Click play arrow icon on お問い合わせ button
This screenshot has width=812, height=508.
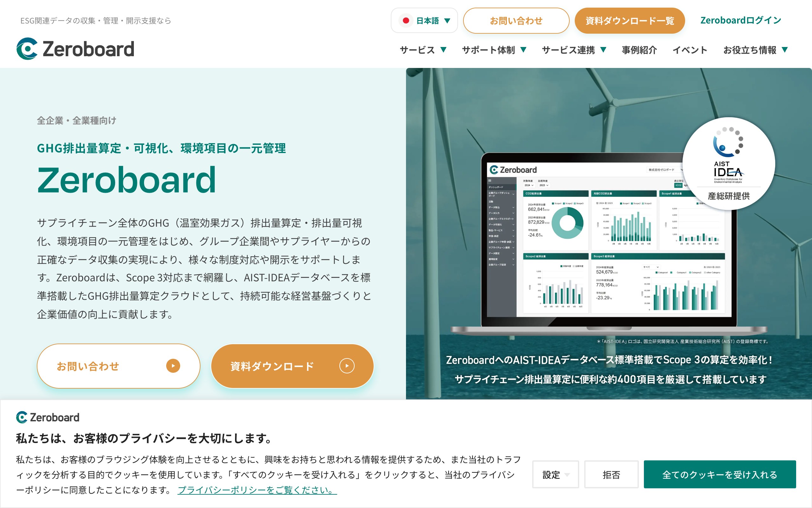(x=173, y=366)
